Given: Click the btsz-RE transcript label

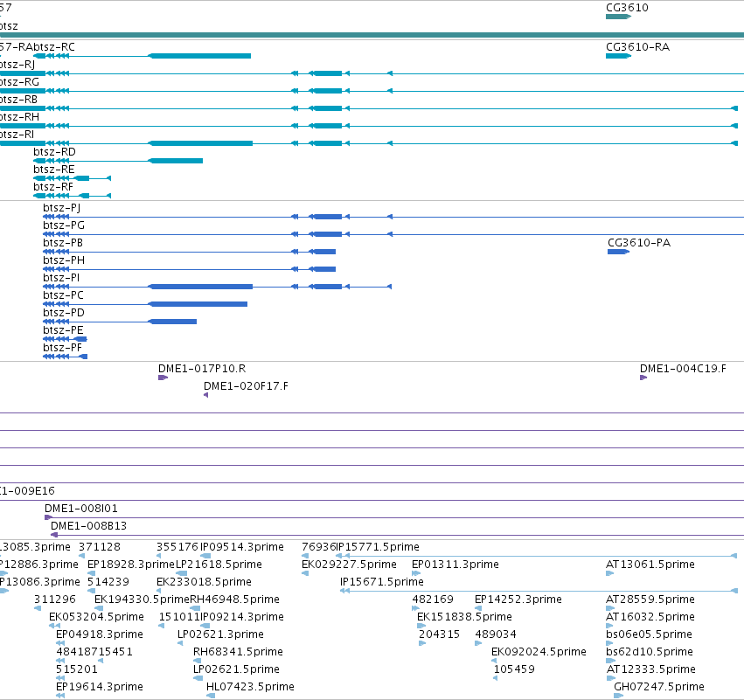Looking at the screenshot, I should [54, 170].
